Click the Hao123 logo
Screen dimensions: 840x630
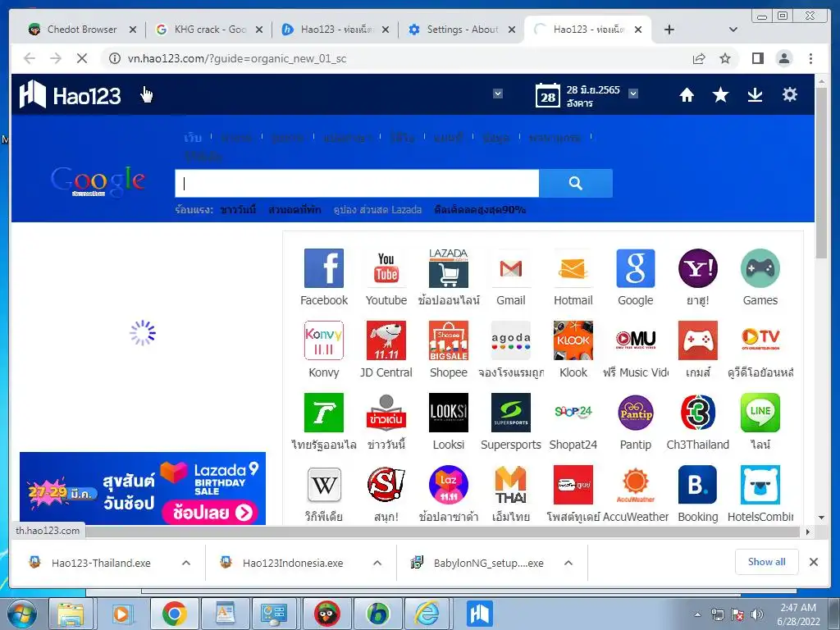pyautogui.click(x=70, y=95)
